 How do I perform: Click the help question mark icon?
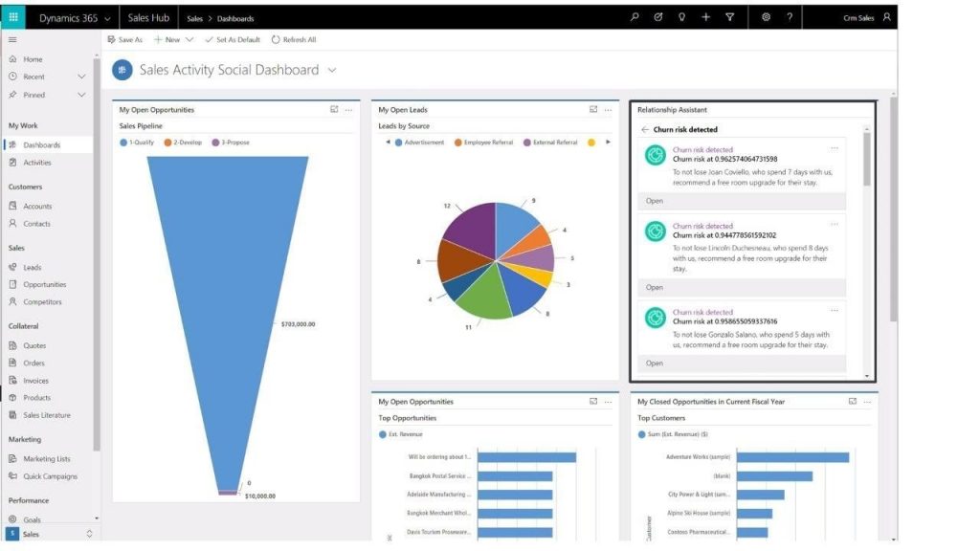pos(790,17)
